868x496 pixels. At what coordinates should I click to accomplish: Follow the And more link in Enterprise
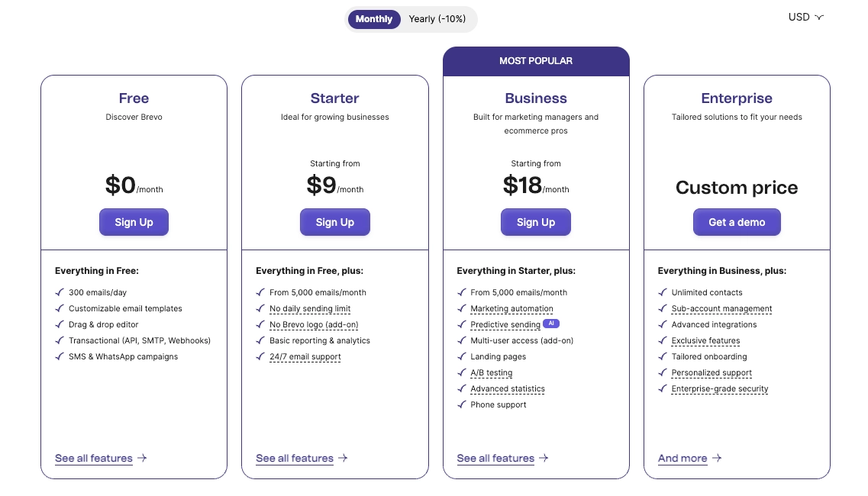pos(682,459)
